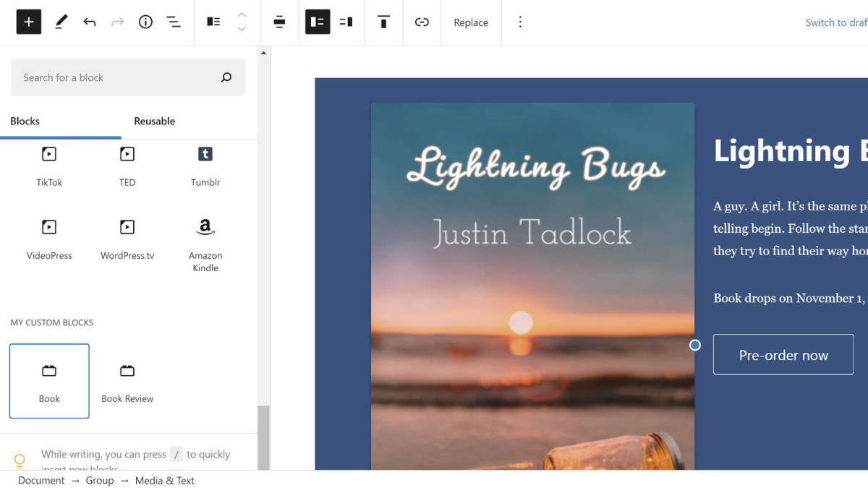This screenshot has height=488, width=868.
Task: Select the Blocks tab
Action: click(25, 121)
